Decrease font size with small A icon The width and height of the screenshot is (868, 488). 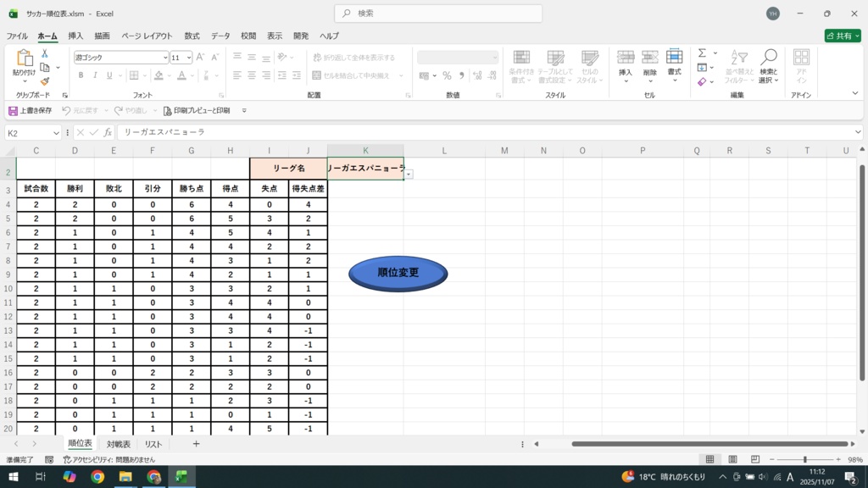(x=214, y=57)
